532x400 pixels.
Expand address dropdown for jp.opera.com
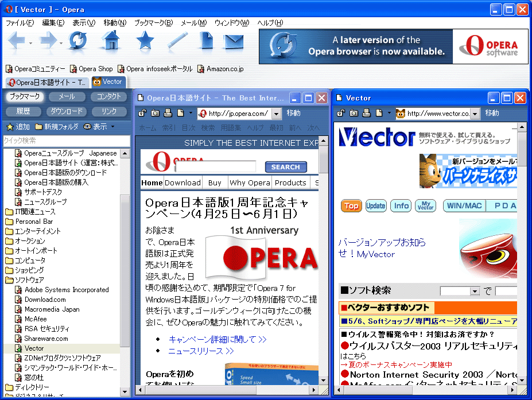[277, 114]
